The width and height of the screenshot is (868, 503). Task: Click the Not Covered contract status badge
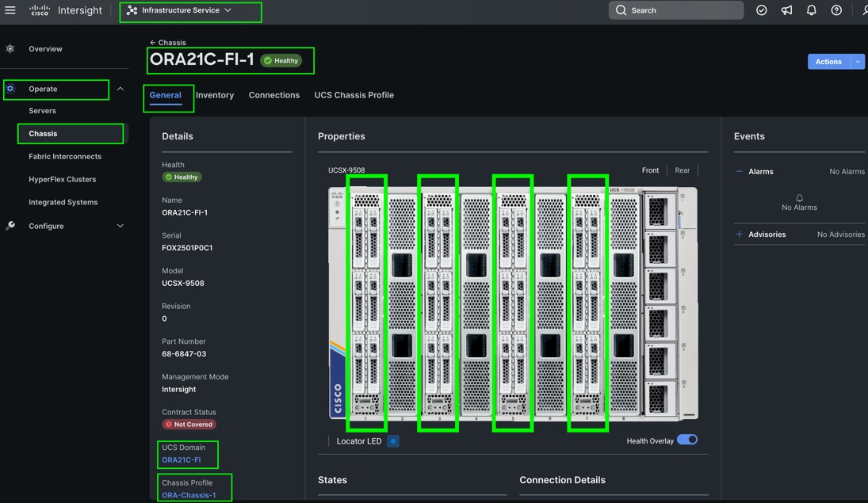coord(189,425)
